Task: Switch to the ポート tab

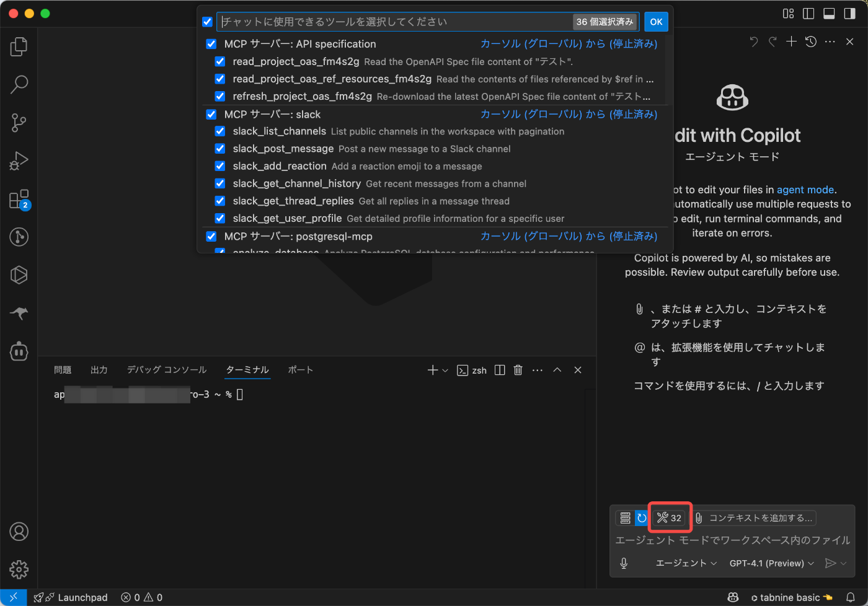Action: click(301, 370)
